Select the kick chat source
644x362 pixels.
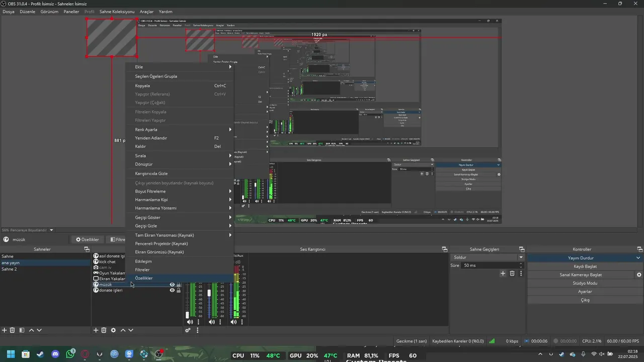(x=107, y=262)
